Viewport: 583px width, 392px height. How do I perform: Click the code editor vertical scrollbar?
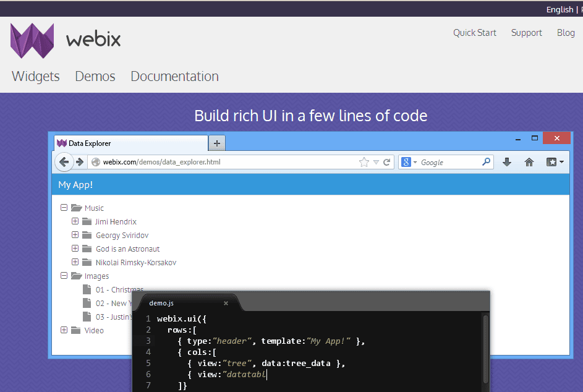[x=485, y=349]
